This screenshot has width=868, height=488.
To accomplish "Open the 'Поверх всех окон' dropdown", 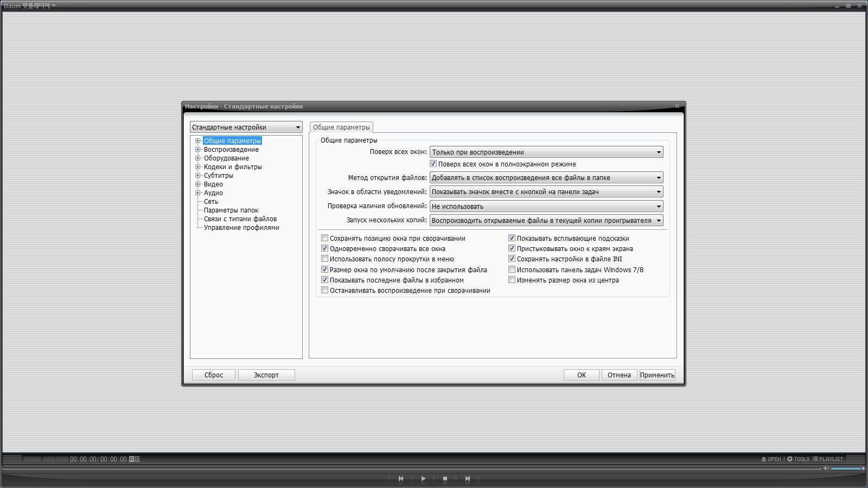I will (546, 152).
